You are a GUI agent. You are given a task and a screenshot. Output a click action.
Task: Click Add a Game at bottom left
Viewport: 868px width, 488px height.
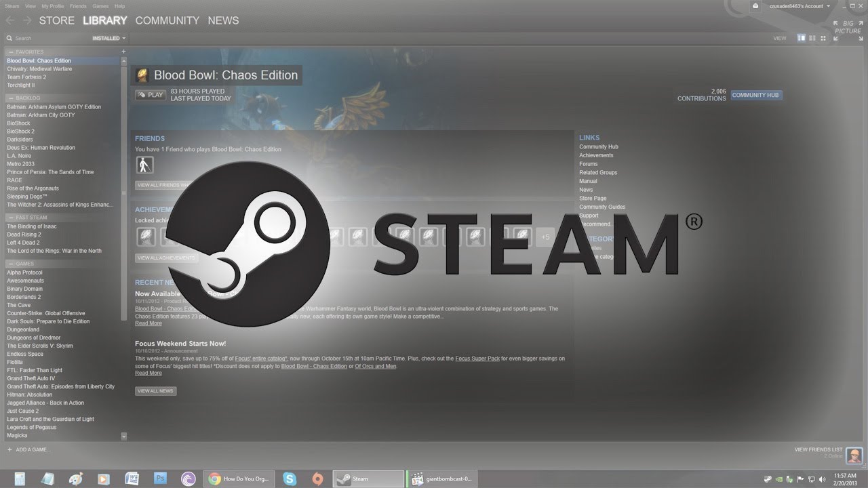click(x=28, y=449)
